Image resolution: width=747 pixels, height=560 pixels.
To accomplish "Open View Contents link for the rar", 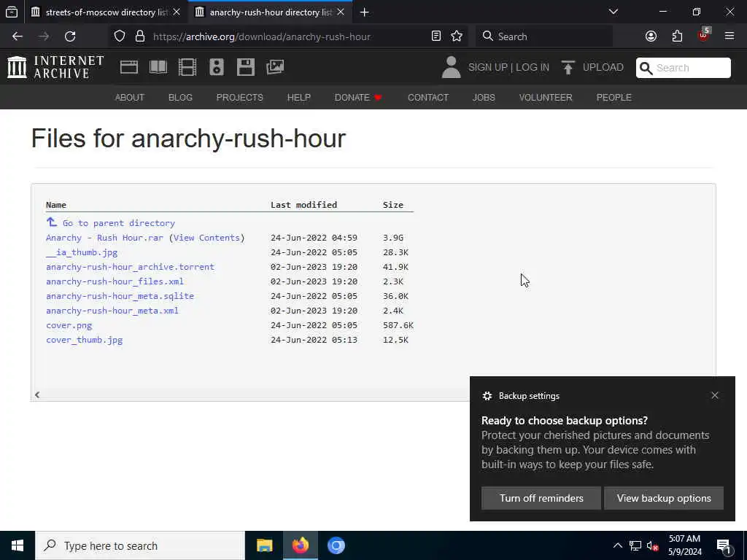I will point(206,238).
